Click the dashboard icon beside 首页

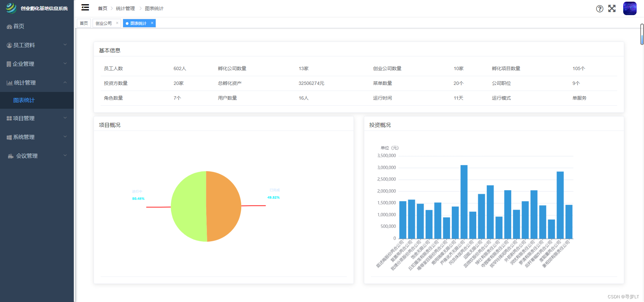point(9,27)
